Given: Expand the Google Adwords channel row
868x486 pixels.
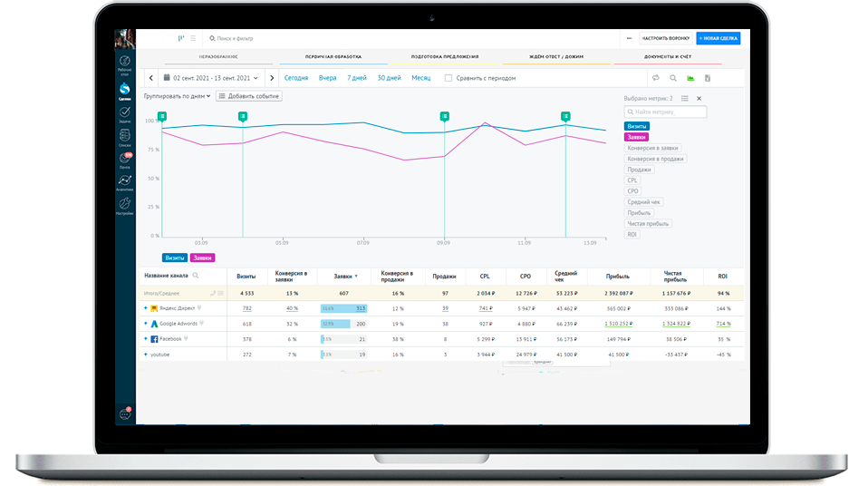Looking at the screenshot, I should click(145, 324).
